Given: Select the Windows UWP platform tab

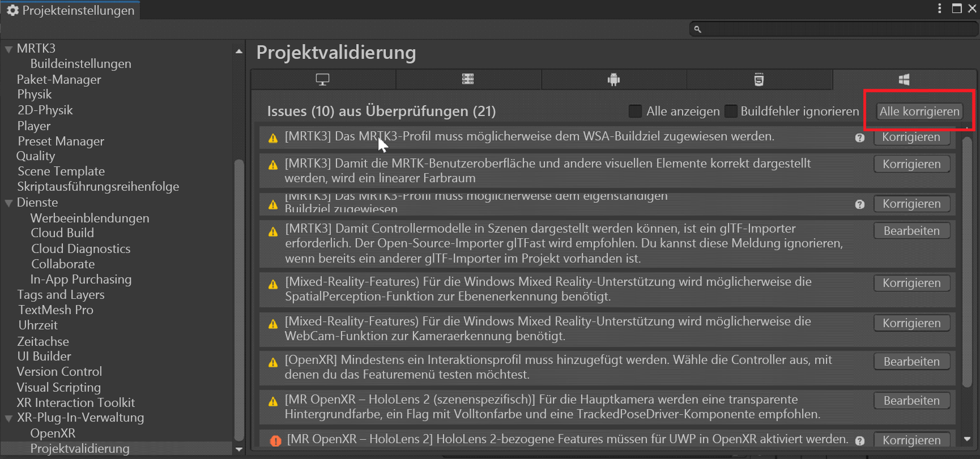Looking at the screenshot, I should 904,80.
